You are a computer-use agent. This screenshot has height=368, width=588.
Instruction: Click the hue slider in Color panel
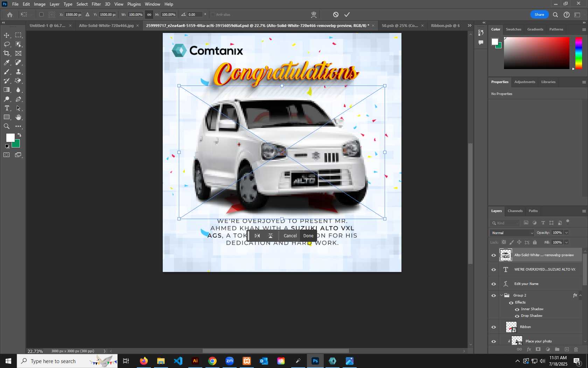pos(579,53)
